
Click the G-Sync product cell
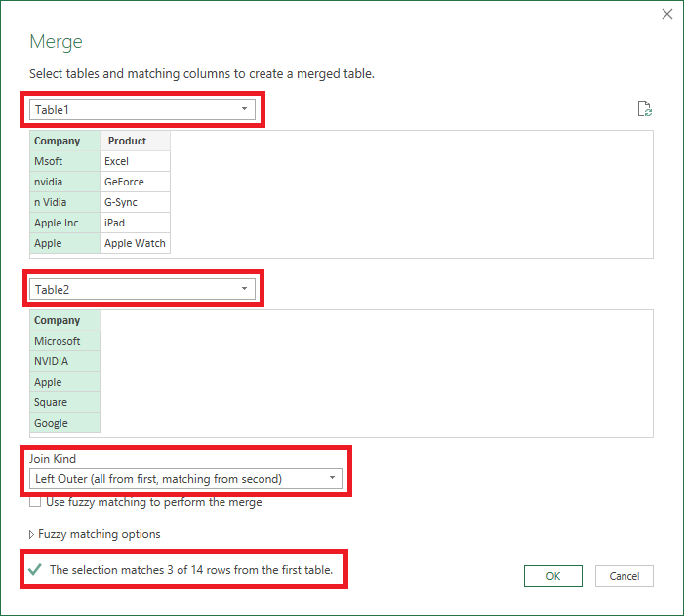(x=136, y=202)
